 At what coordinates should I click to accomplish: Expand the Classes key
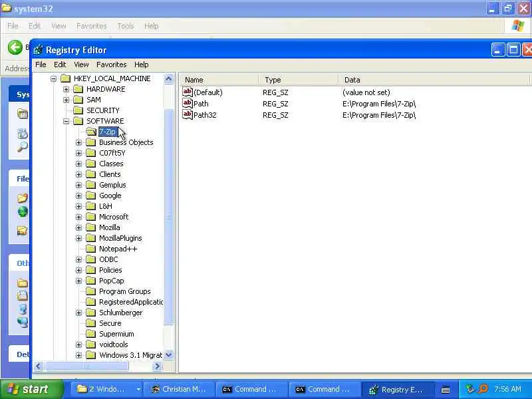point(78,164)
